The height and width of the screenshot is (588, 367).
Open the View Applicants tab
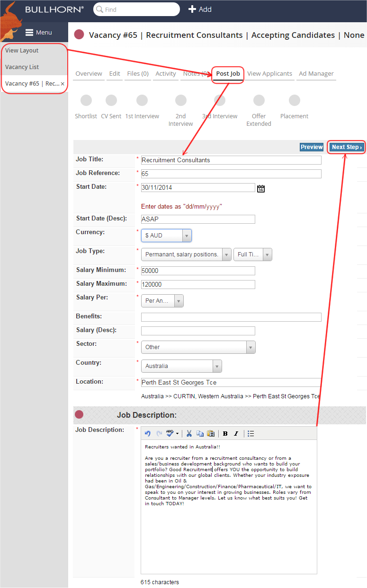coord(270,74)
